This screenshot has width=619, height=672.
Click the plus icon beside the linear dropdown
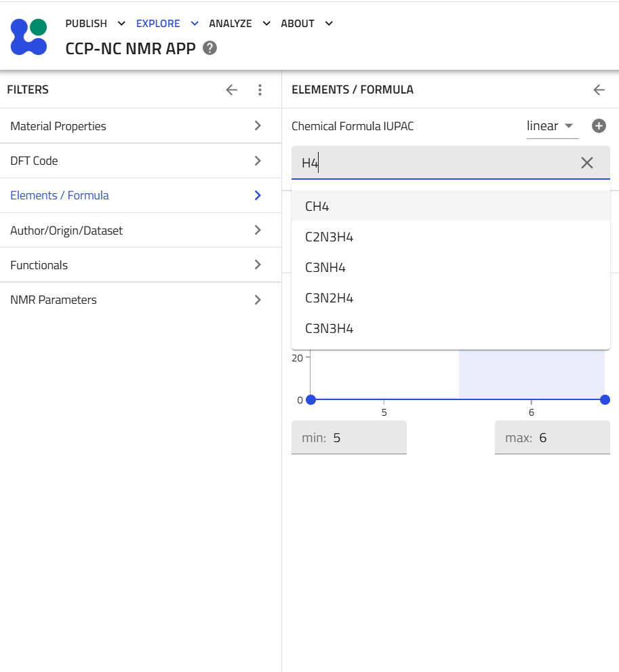(x=599, y=126)
